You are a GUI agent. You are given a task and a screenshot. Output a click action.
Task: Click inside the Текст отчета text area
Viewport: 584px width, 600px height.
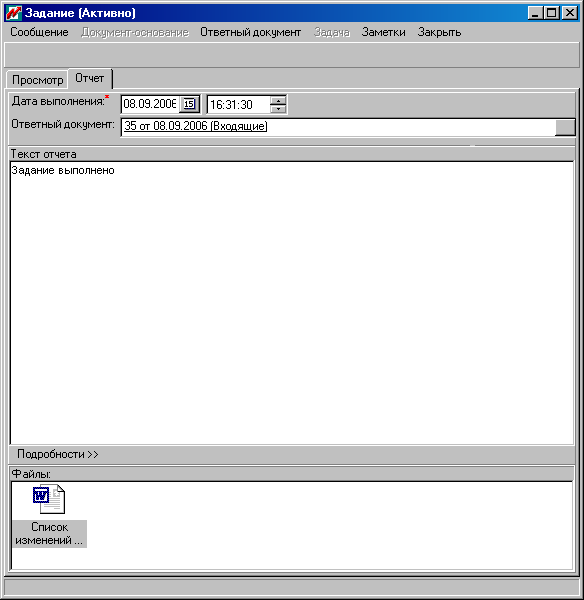[x=292, y=303]
